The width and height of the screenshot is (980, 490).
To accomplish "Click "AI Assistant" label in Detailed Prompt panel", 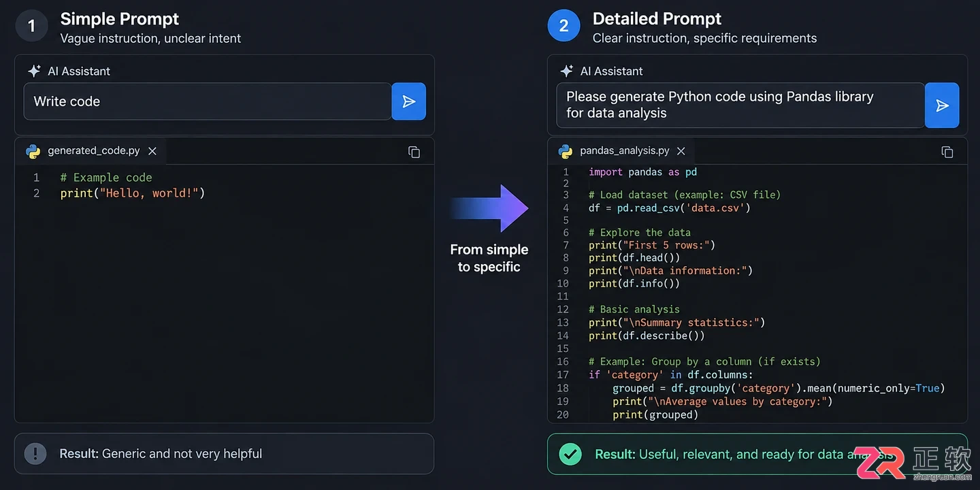I will pos(611,71).
